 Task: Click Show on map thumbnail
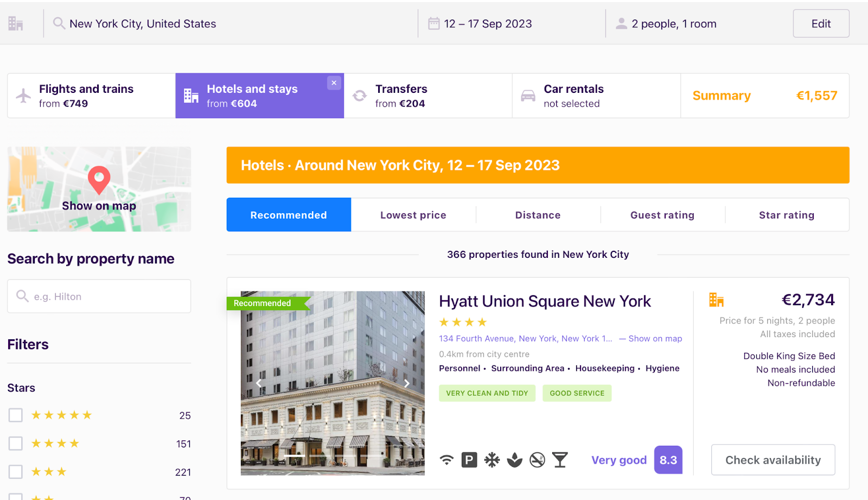click(x=99, y=189)
